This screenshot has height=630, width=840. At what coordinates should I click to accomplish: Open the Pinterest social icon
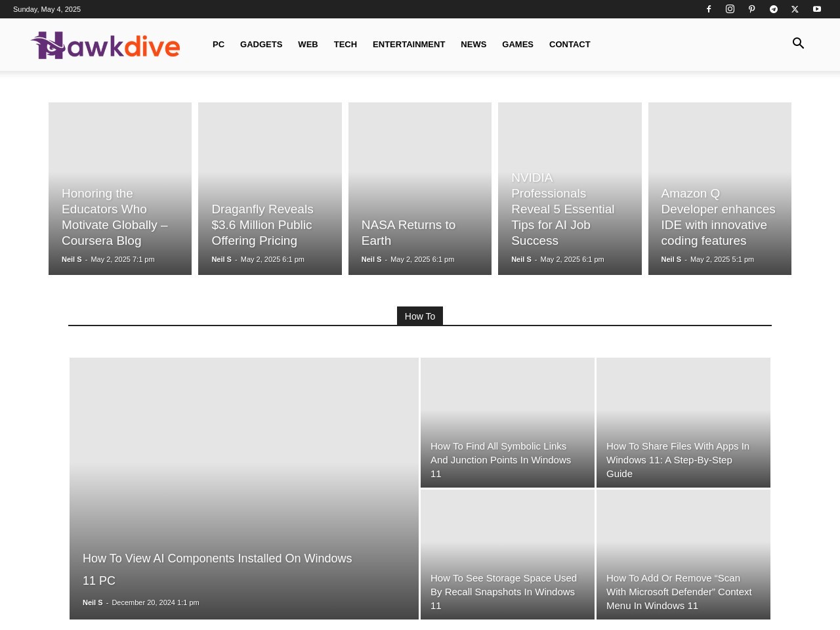(x=752, y=9)
